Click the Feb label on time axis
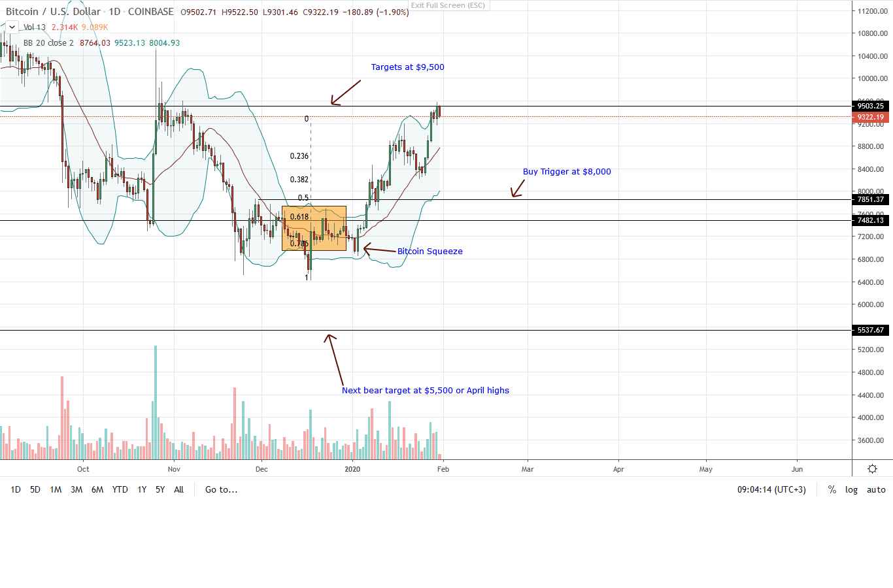 (443, 469)
